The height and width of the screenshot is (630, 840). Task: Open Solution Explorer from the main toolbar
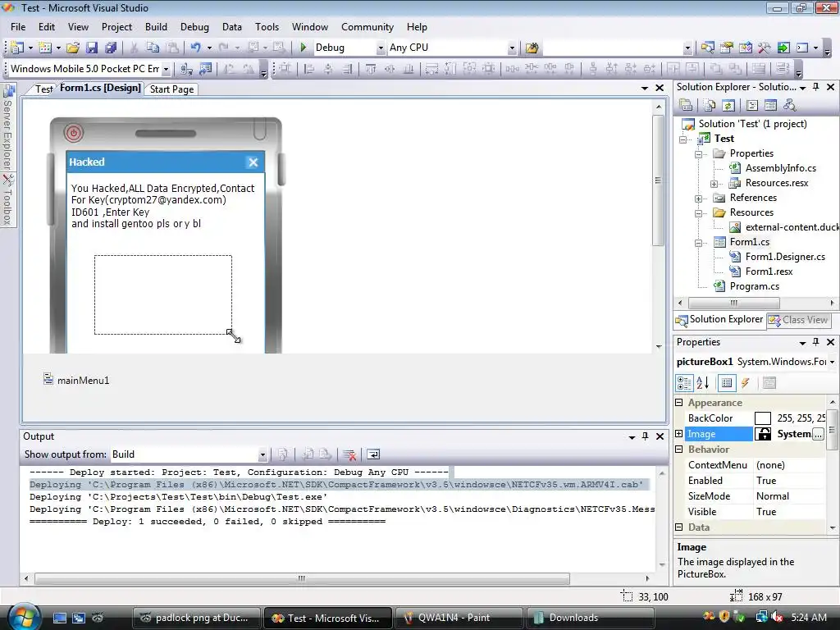(707, 48)
